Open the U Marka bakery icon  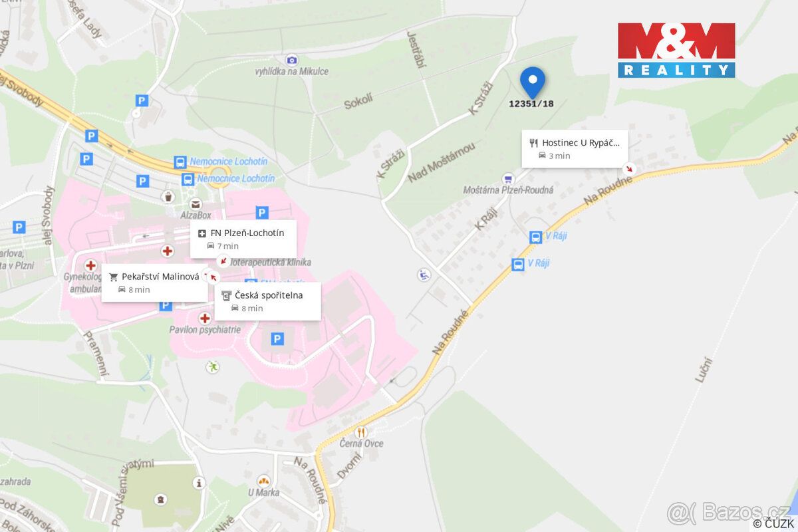(263, 481)
